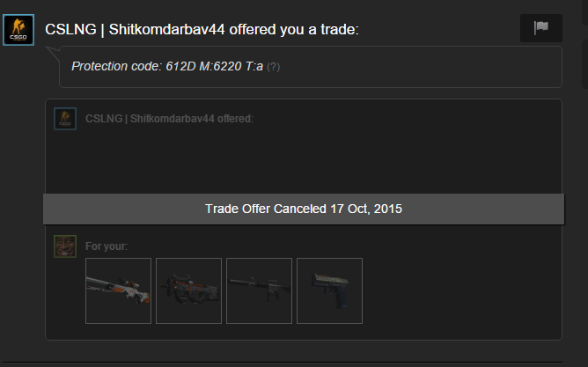588x367 pixels.
Task: Click the M:6220 part of the protection code
Action: pos(220,66)
